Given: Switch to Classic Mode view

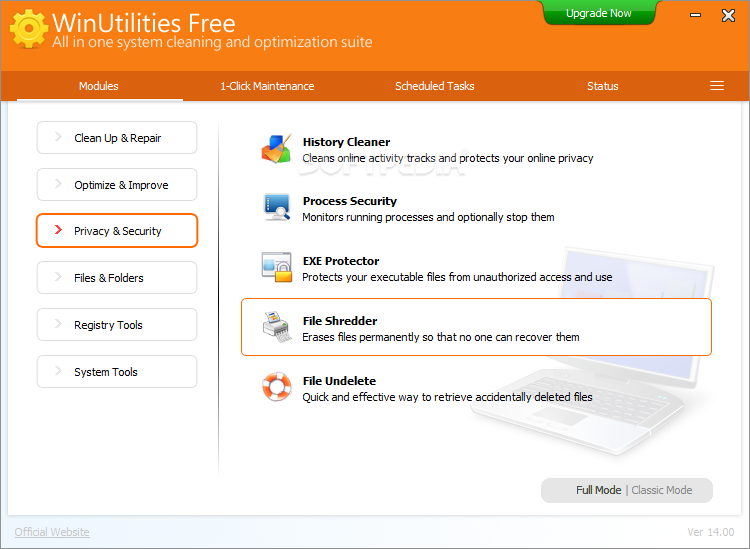Looking at the screenshot, I should pyautogui.click(x=662, y=490).
